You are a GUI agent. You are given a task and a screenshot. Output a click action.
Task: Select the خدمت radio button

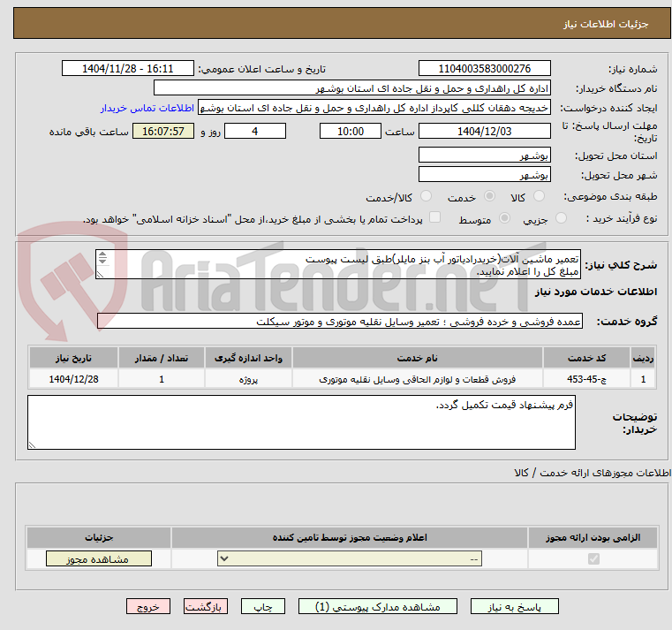click(489, 196)
